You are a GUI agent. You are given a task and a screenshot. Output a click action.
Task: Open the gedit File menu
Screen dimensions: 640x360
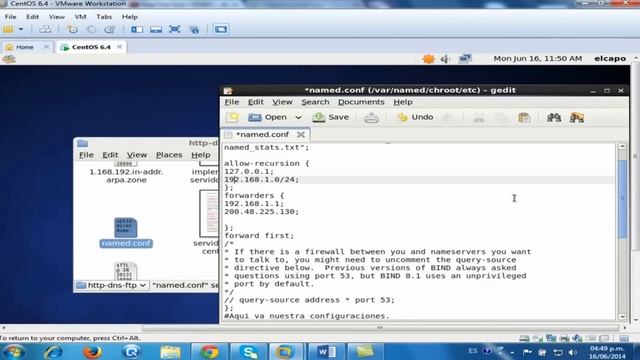[x=231, y=102]
